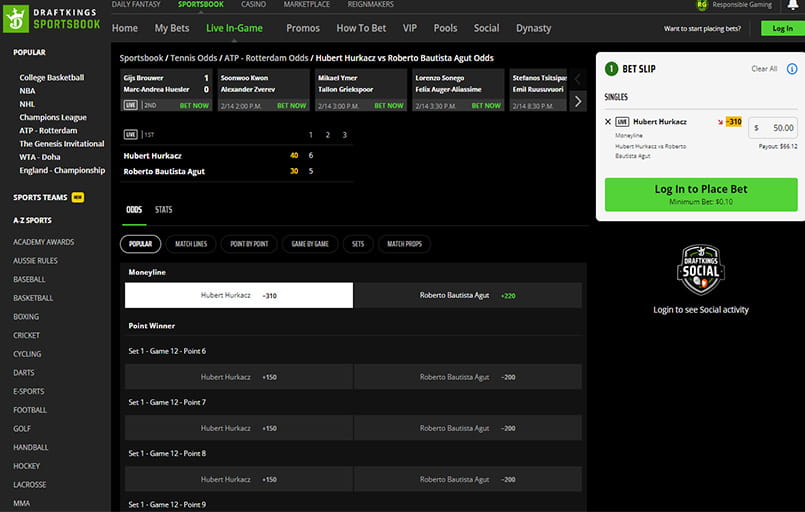Open the Tsitsipas vs Ruusuvuori match card
805x512 pixels.
point(538,90)
